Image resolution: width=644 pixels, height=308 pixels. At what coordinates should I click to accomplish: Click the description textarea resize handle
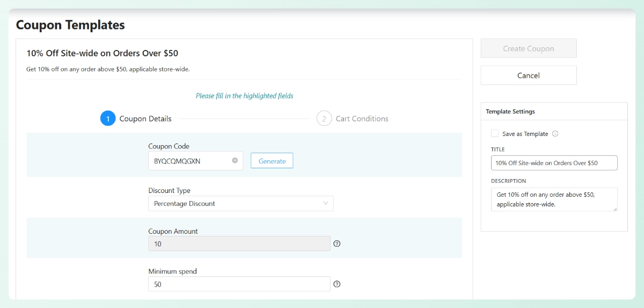pyautogui.click(x=614, y=208)
